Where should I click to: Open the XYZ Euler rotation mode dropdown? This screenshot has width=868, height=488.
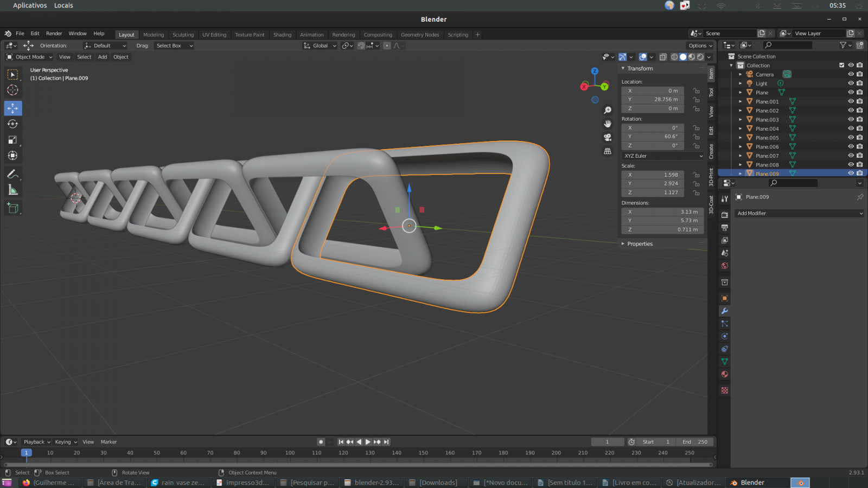662,156
